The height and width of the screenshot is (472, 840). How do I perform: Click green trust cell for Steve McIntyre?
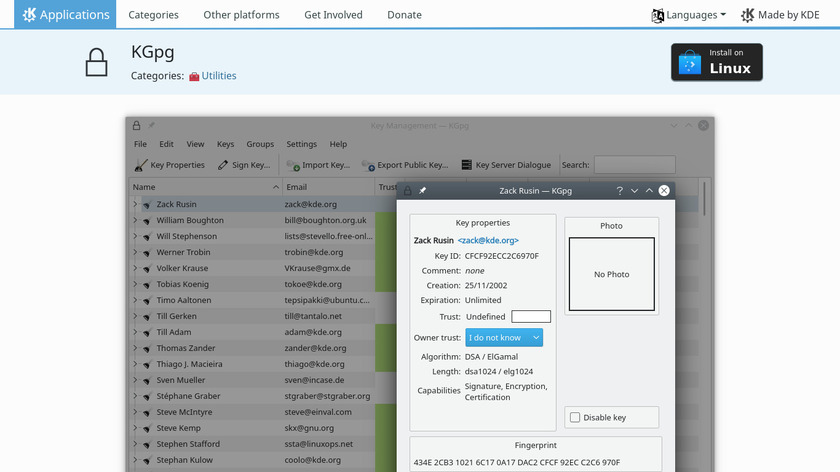click(386, 412)
